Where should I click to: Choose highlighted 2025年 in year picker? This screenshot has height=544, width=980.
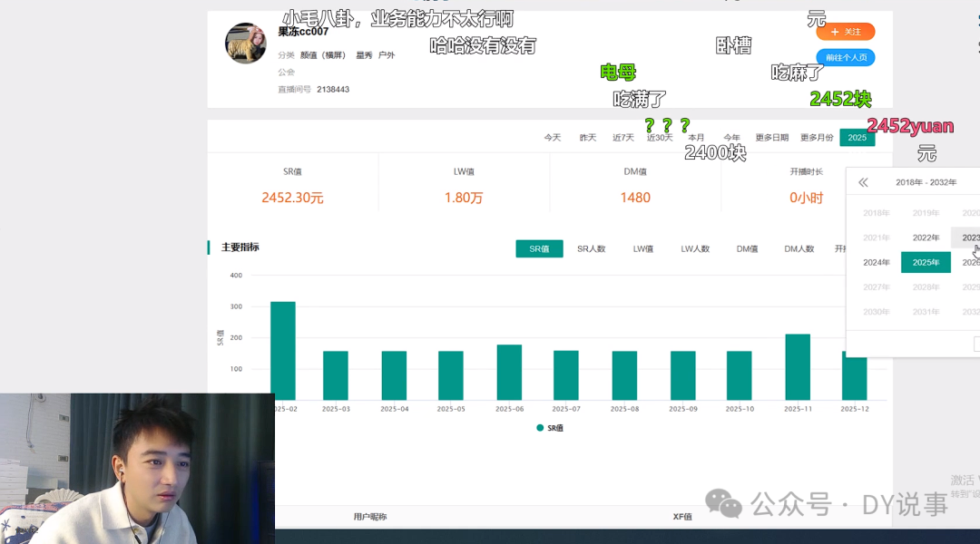coord(926,262)
